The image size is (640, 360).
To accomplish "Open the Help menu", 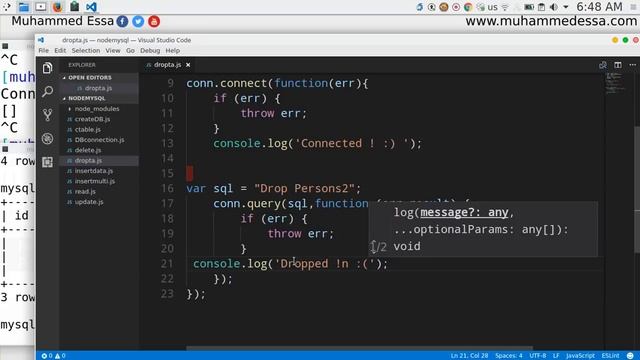I will [x=172, y=51].
